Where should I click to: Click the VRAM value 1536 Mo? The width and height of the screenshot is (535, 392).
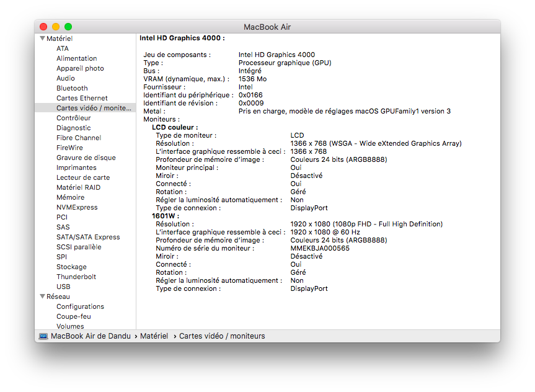coord(252,79)
